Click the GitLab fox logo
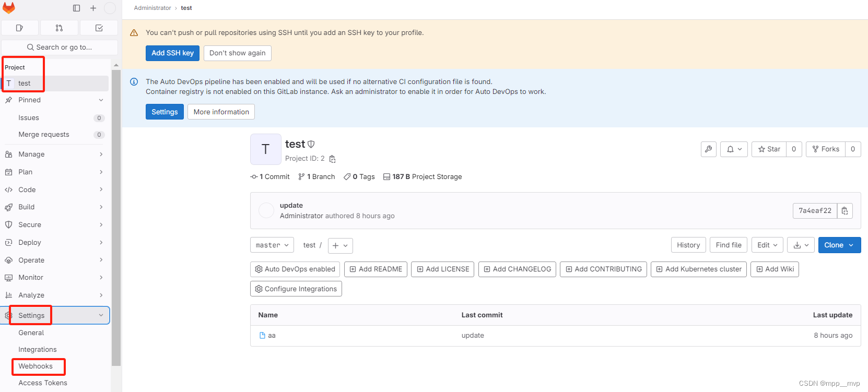The height and width of the screenshot is (392, 868). click(9, 8)
